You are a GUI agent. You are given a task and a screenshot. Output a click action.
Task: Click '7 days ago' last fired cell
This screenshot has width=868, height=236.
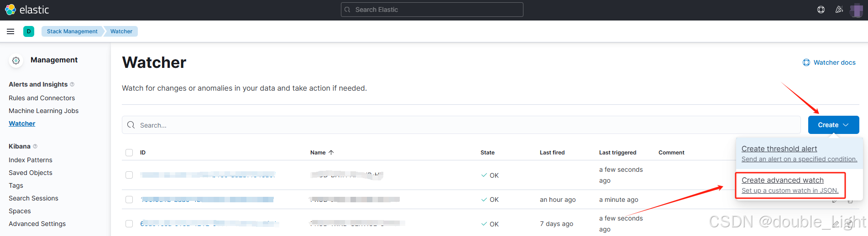click(556, 224)
